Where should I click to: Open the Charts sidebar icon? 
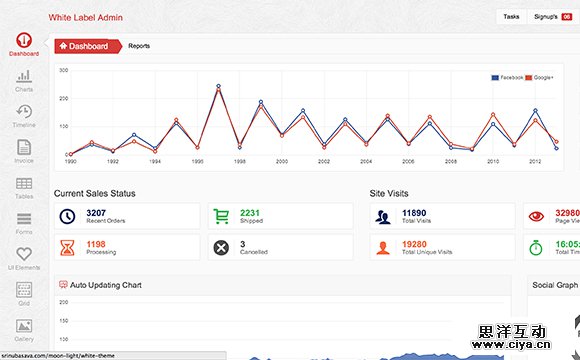[24, 76]
